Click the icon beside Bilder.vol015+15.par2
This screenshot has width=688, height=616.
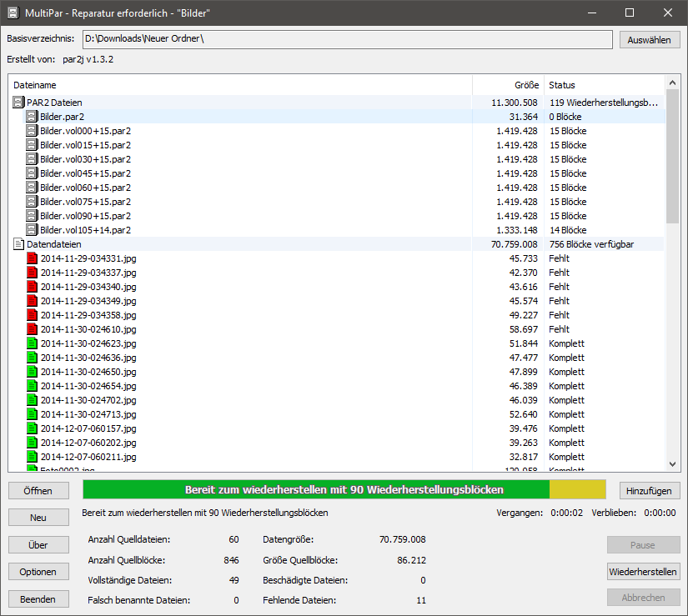32,145
